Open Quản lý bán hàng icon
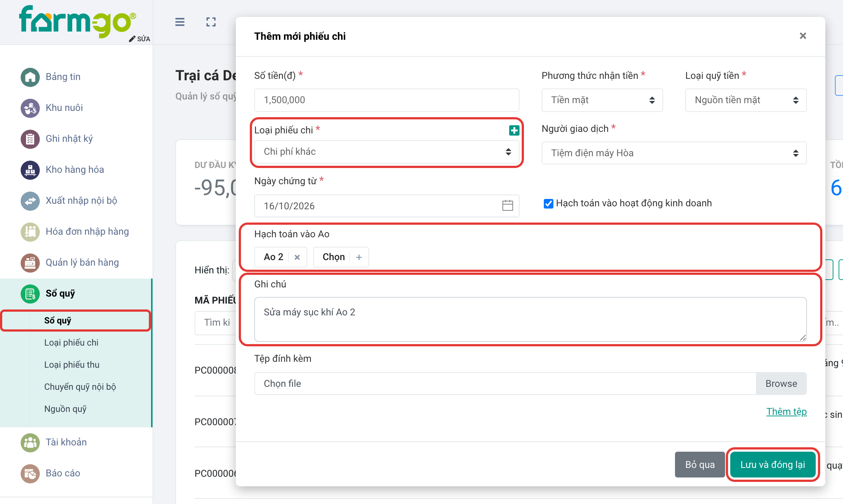The height and width of the screenshot is (504, 843). [30, 263]
